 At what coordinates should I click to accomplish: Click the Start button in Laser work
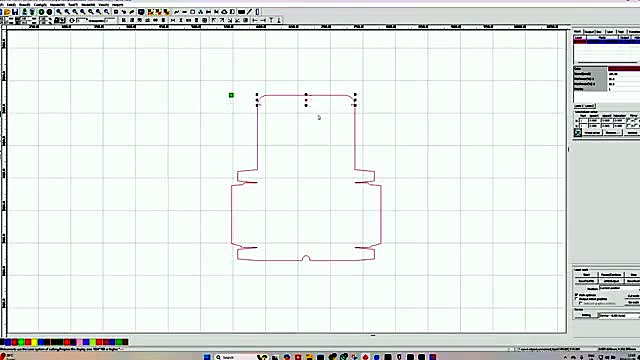[587, 275]
